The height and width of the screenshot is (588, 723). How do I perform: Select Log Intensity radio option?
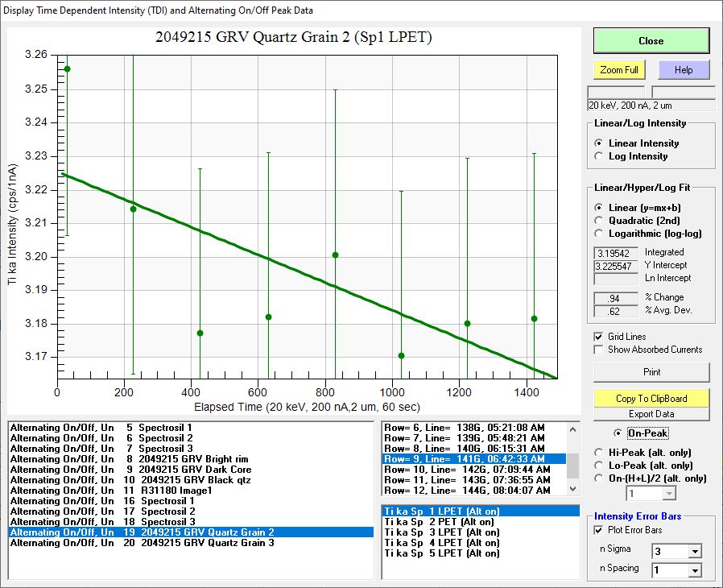pyautogui.click(x=599, y=156)
